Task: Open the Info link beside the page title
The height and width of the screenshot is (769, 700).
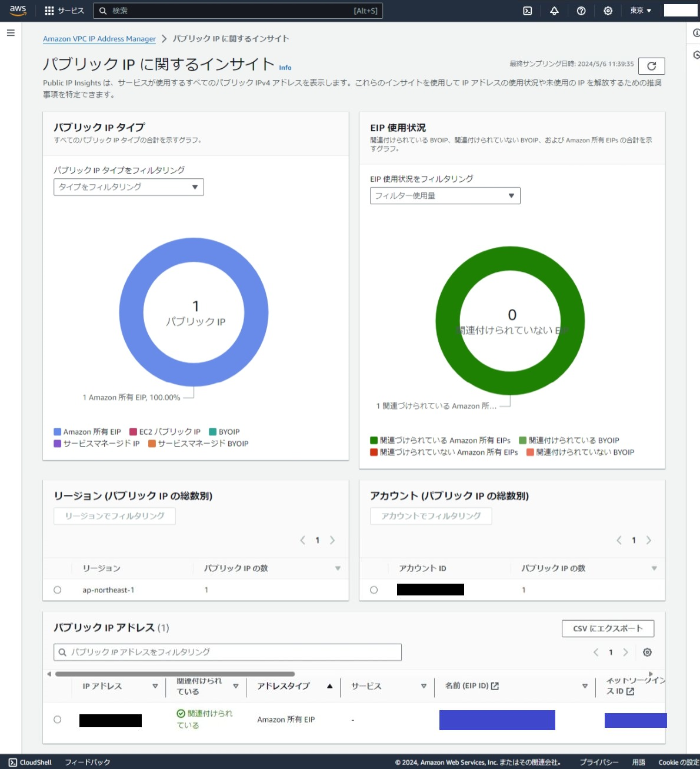Action: coord(285,68)
